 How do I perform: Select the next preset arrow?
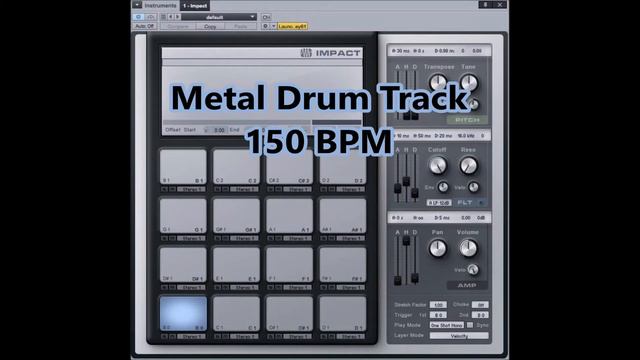click(178, 17)
